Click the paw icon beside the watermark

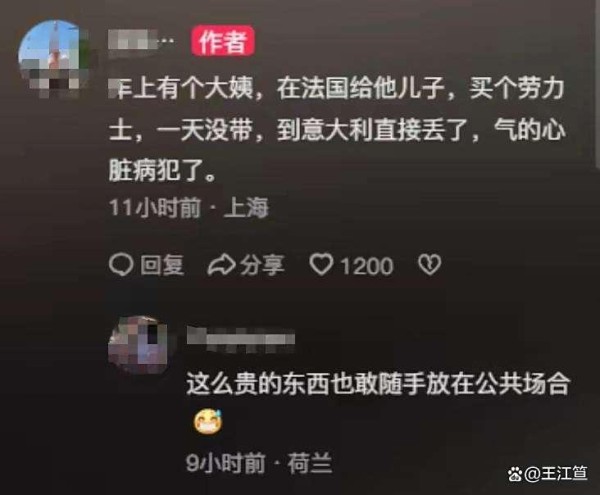515,474
